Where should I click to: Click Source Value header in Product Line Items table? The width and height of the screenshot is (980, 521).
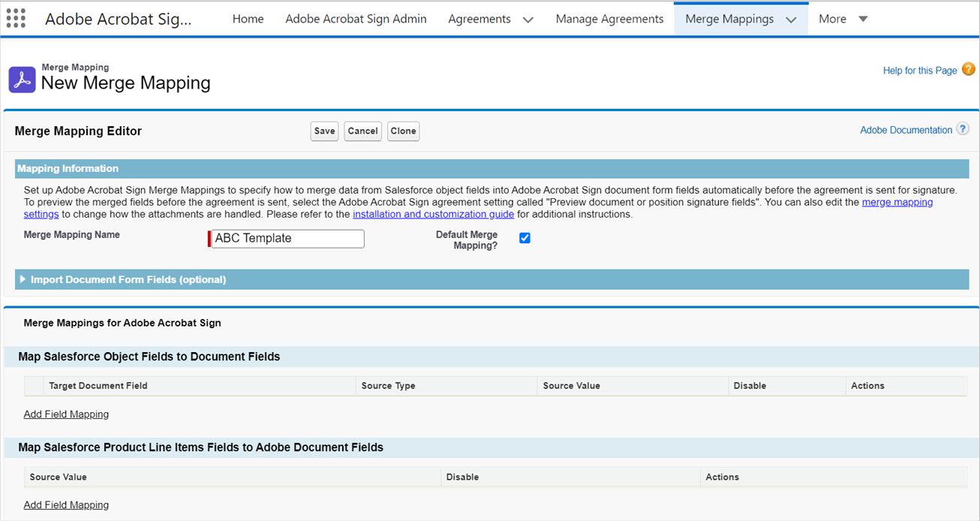58,477
